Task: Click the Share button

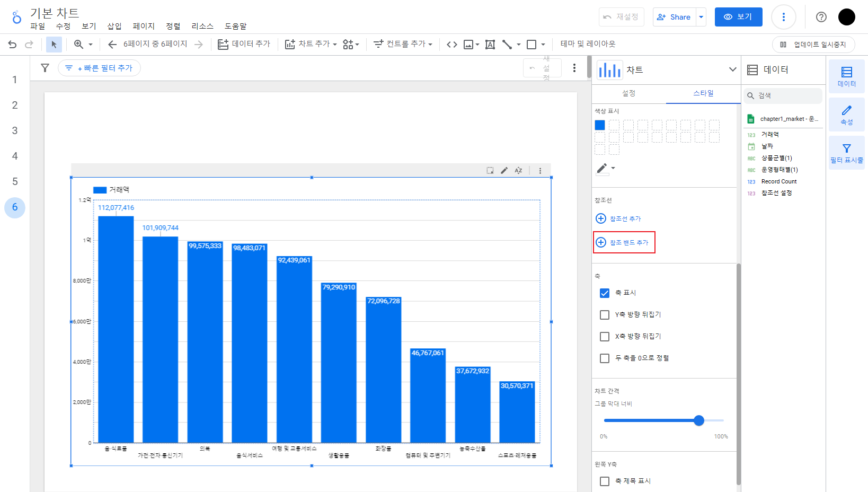Action: click(x=674, y=17)
